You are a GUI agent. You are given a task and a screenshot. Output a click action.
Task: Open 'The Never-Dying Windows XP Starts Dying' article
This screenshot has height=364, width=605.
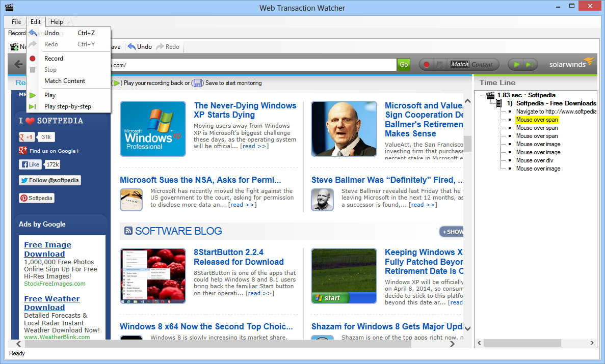(245, 110)
